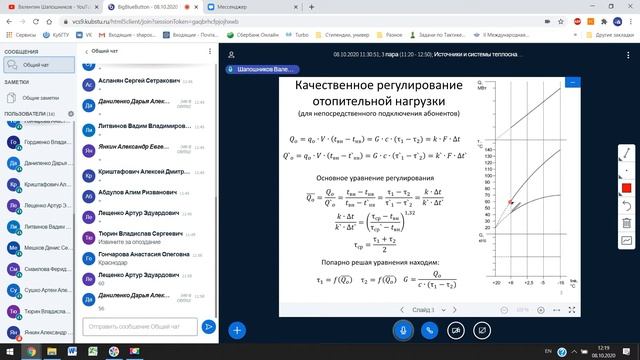Image resolution: width=640 pixels, height=360 pixels.
Task: Open the Стипендии, универ bookmark folder
Action: click(x=342, y=35)
